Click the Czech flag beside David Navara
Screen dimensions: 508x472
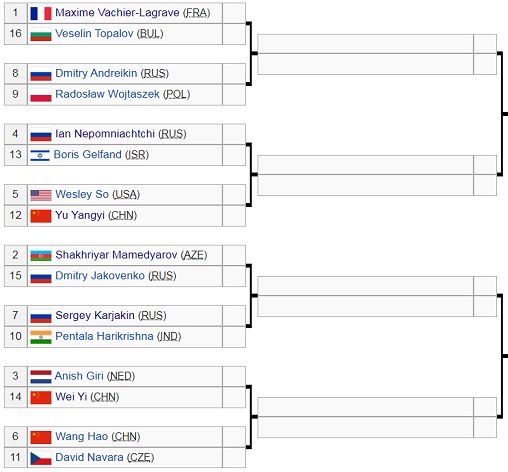pyautogui.click(x=41, y=458)
